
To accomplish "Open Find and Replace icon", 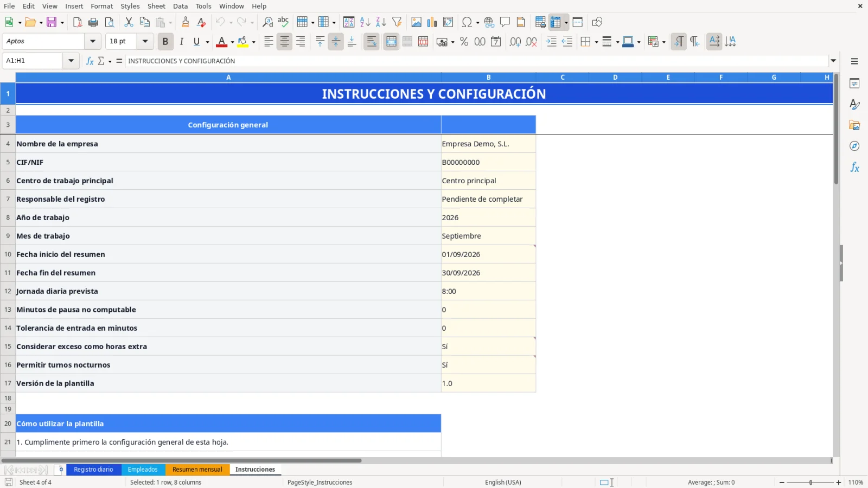I will pyautogui.click(x=267, y=22).
